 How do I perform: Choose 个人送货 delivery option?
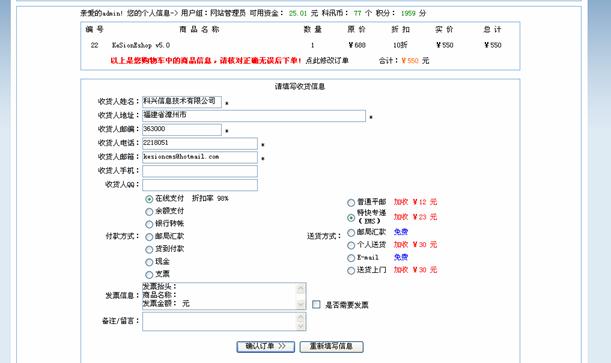click(x=351, y=245)
